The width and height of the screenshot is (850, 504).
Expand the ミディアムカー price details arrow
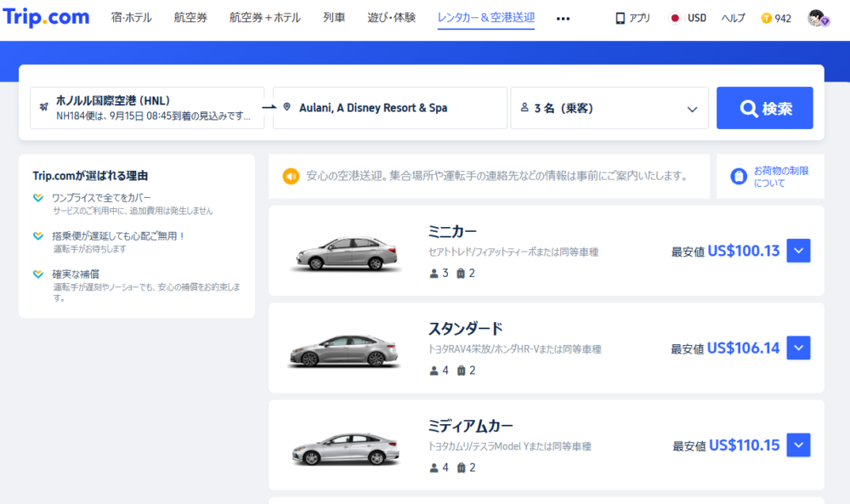798,445
